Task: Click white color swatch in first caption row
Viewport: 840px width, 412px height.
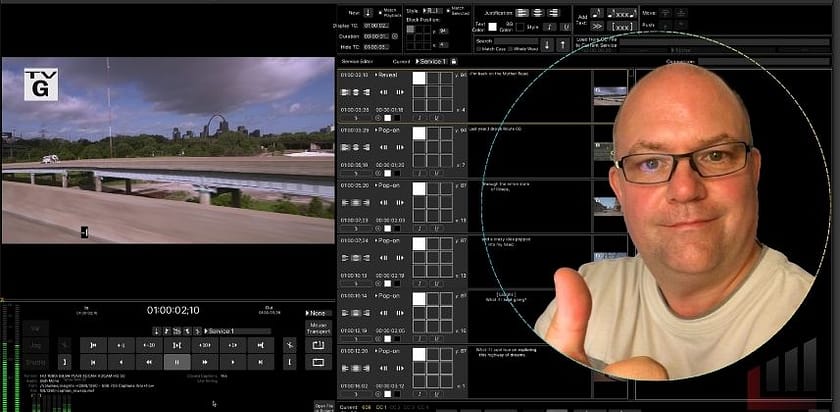Action: coord(387,118)
